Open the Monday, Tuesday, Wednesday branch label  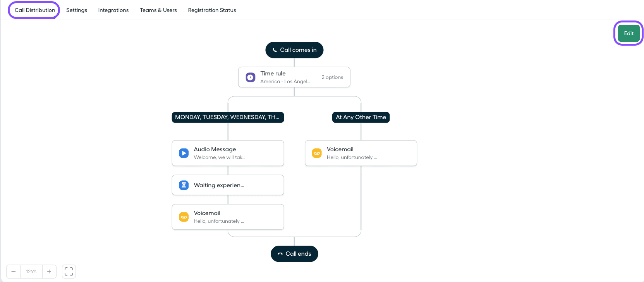click(228, 117)
